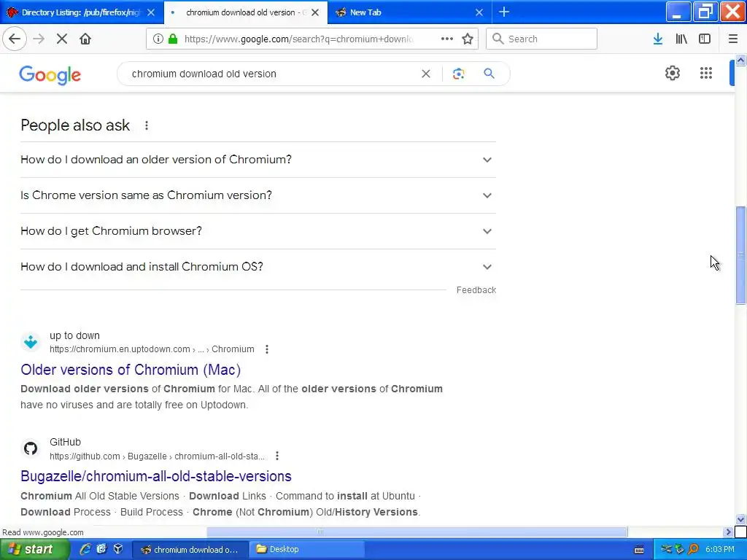Switch to chromium download taskbar button

[x=190, y=549]
